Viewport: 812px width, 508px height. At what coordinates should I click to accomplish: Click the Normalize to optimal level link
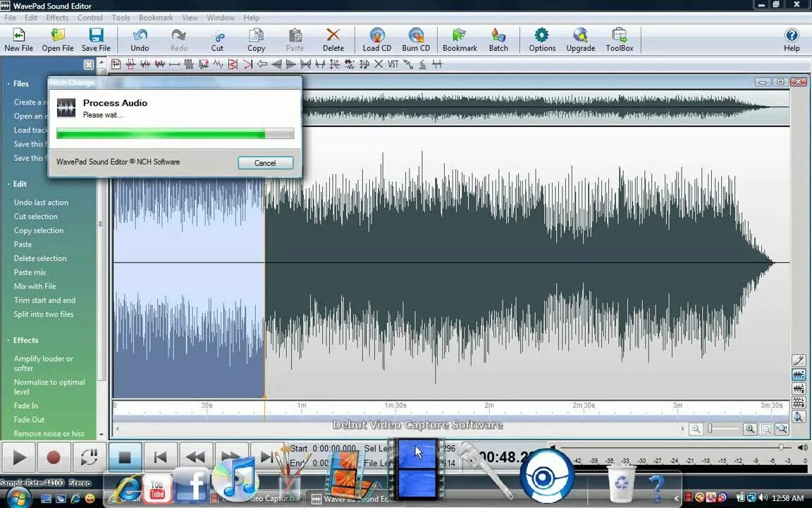[x=49, y=387]
